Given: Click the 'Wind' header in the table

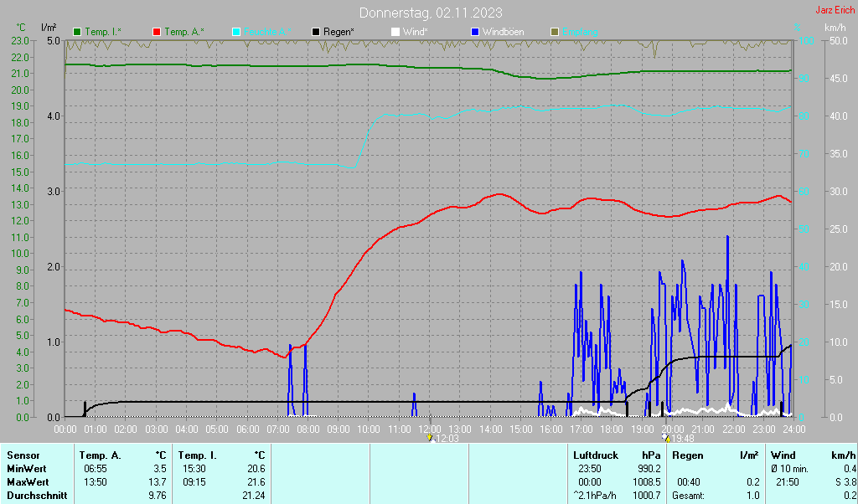Looking at the screenshot, I should click(x=783, y=455).
